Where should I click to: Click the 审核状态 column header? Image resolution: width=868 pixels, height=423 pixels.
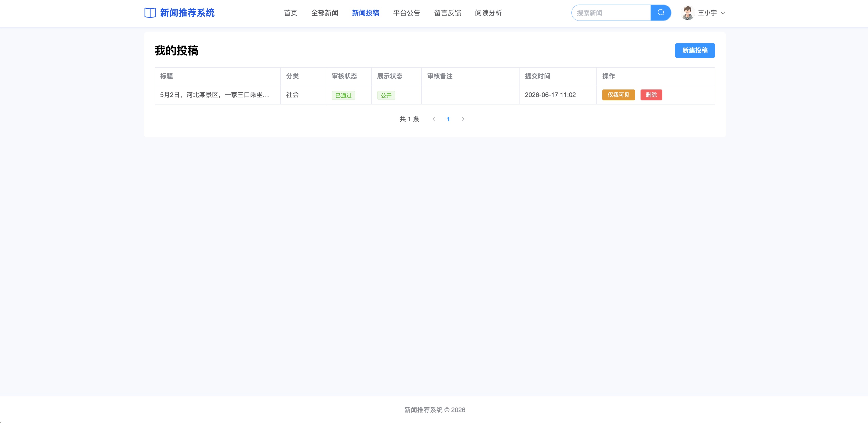(344, 76)
